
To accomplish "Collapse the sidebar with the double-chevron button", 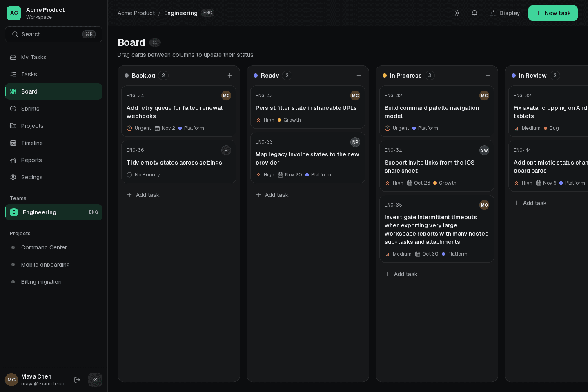I will [95, 380].
